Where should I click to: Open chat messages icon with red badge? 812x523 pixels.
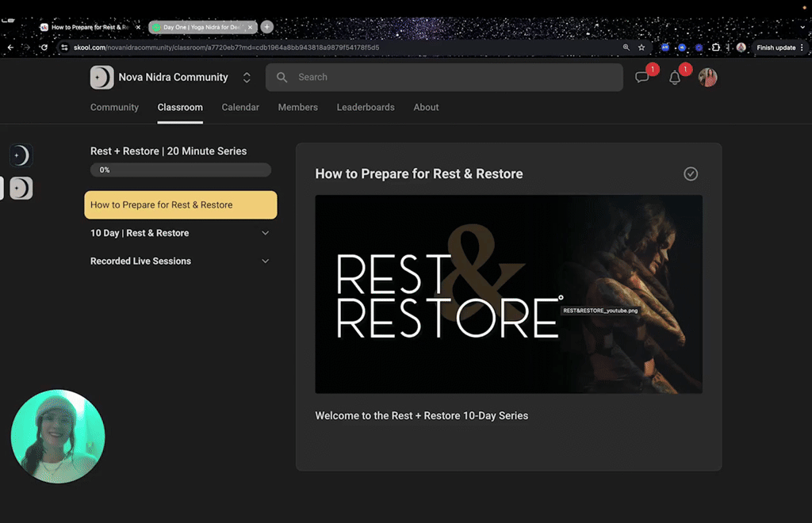tap(642, 77)
